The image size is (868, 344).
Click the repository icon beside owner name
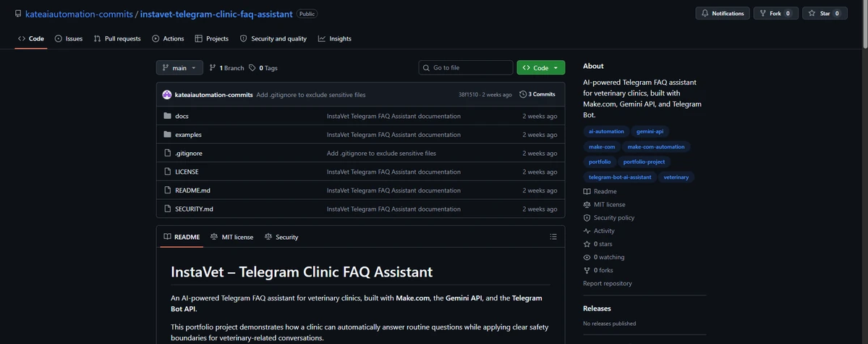18,13
